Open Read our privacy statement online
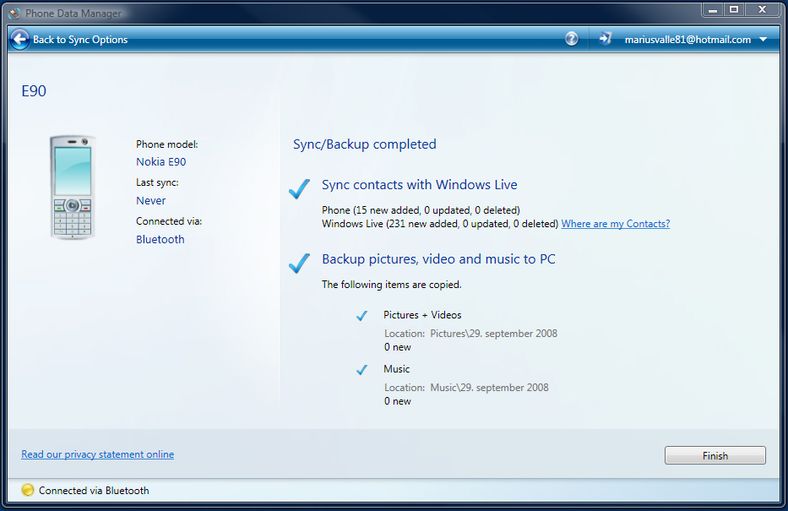788x511 pixels. pyautogui.click(x=97, y=454)
